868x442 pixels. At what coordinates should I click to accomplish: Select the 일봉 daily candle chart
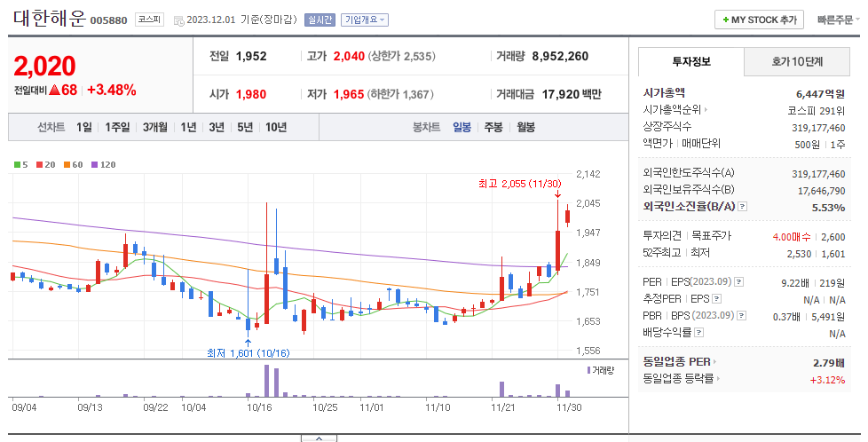pyautogui.click(x=462, y=128)
